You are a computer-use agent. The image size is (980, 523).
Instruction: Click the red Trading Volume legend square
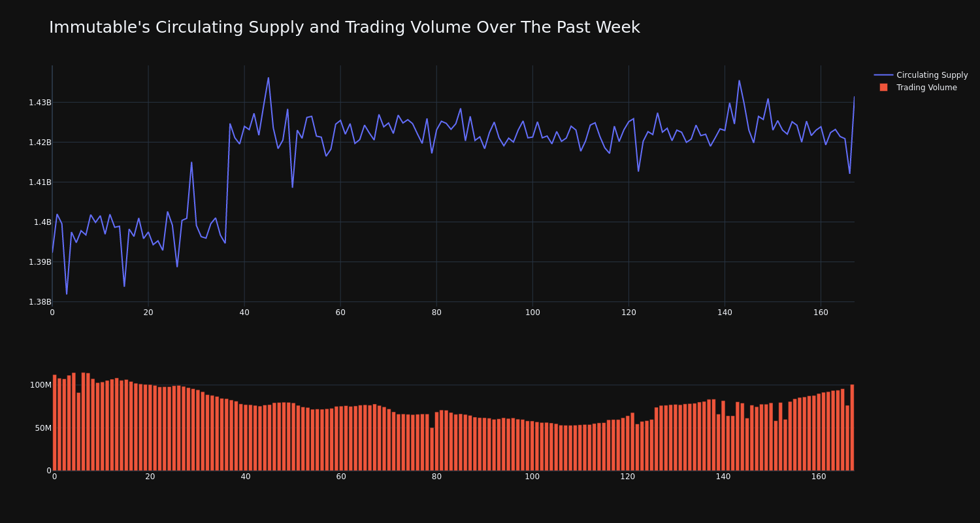883,88
